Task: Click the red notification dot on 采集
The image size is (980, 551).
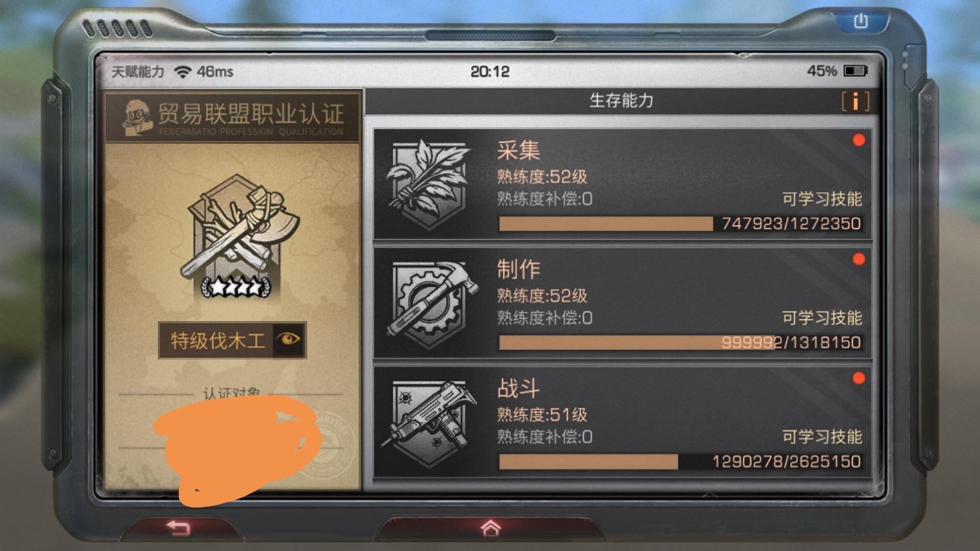Action: pos(859,140)
